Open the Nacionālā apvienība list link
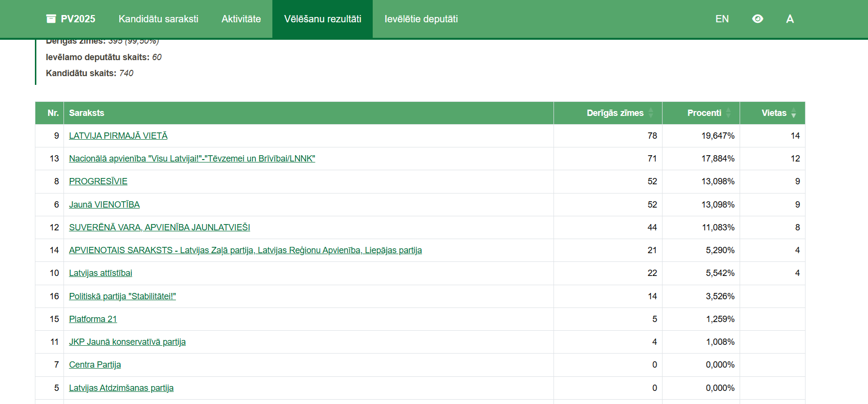The height and width of the screenshot is (404, 868). [192, 159]
